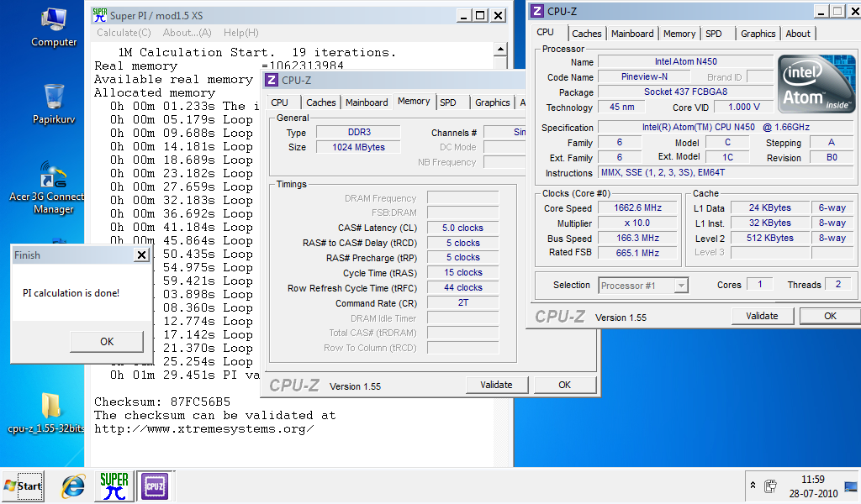
Task: Click the http://www.xtremesystems.org/ text
Action: pos(204,429)
